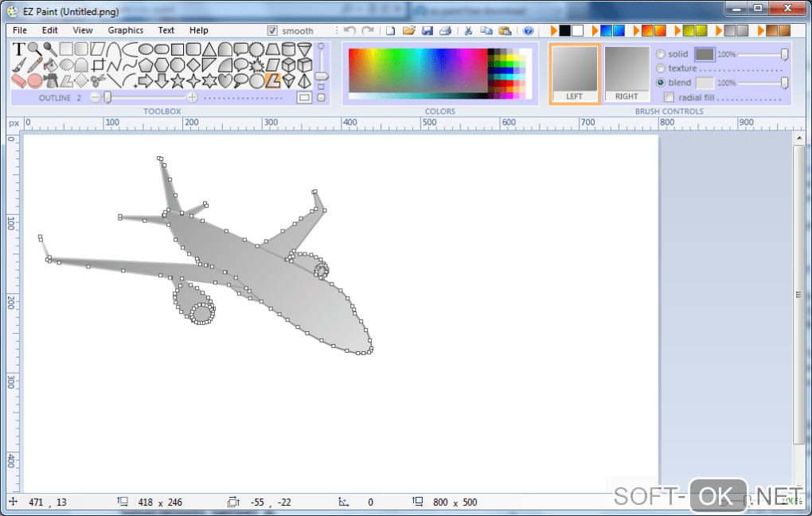Open the Text menu
Image resolution: width=812 pixels, height=516 pixels.
166,30
